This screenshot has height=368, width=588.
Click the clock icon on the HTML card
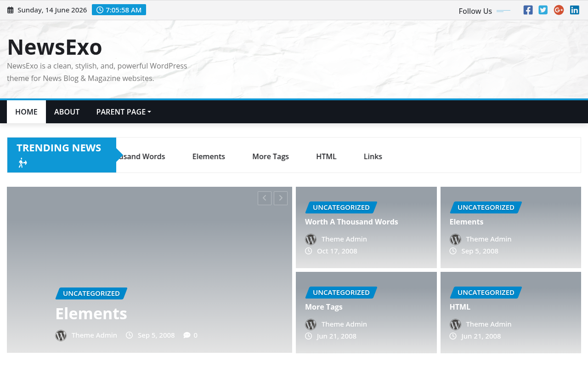tap(453, 336)
